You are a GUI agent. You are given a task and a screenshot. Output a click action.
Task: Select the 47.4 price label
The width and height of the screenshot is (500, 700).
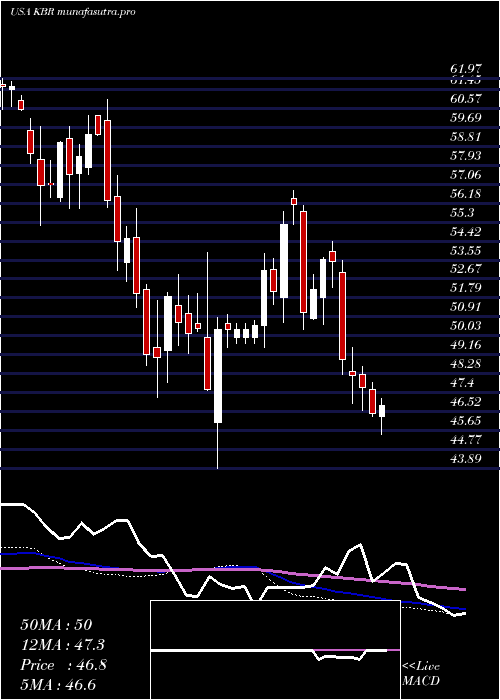tap(462, 383)
